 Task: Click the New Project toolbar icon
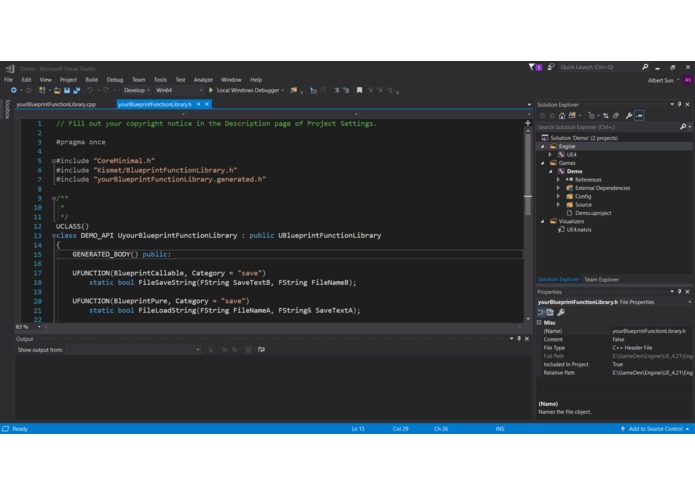[42, 90]
